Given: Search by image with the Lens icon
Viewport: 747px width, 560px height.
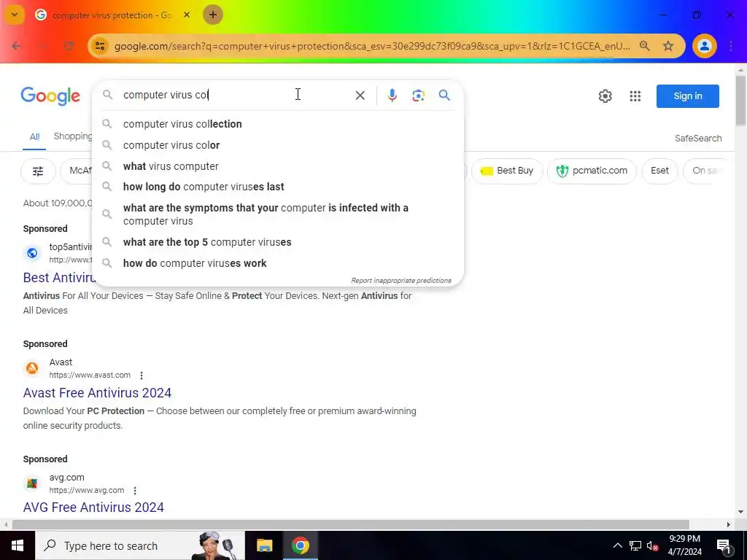Looking at the screenshot, I should pos(418,96).
